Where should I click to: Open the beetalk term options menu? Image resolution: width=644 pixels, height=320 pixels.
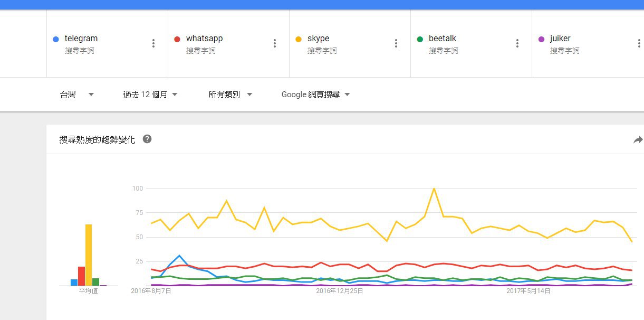[x=517, y=43]
